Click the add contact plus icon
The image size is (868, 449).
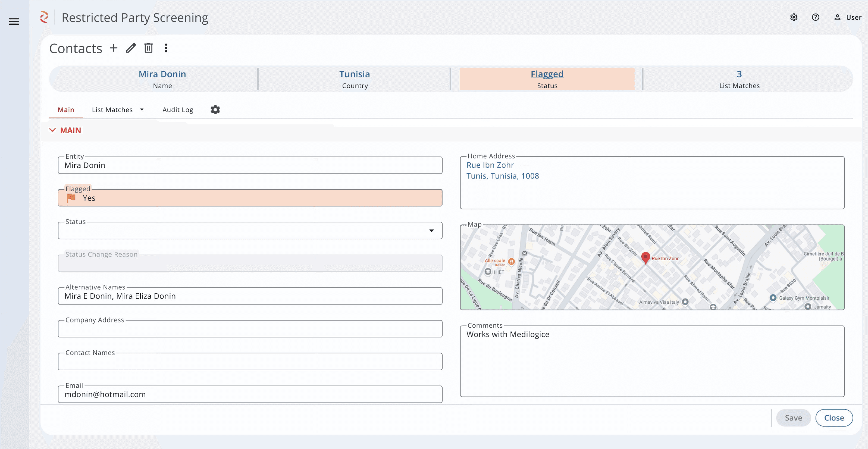pos(114,48)
